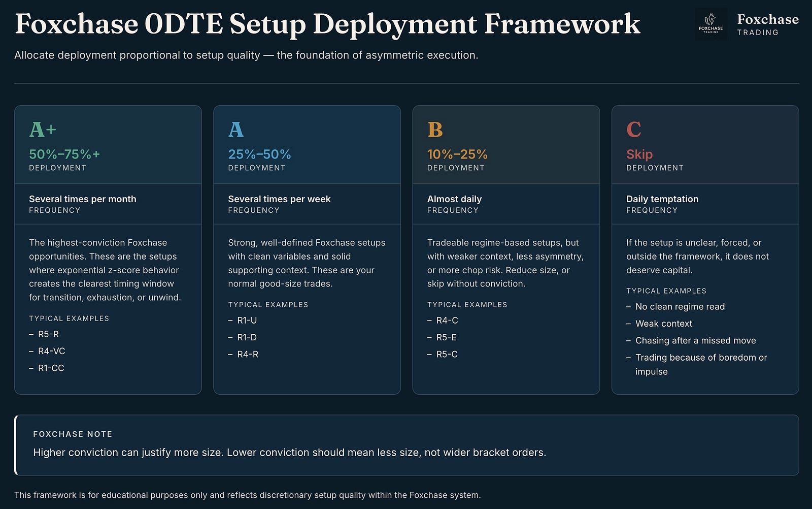Viewport: 812px width, 509px height.
Task: Click the B card's Tradeable regime-based setups paragraph
Action: coord(505,263)
